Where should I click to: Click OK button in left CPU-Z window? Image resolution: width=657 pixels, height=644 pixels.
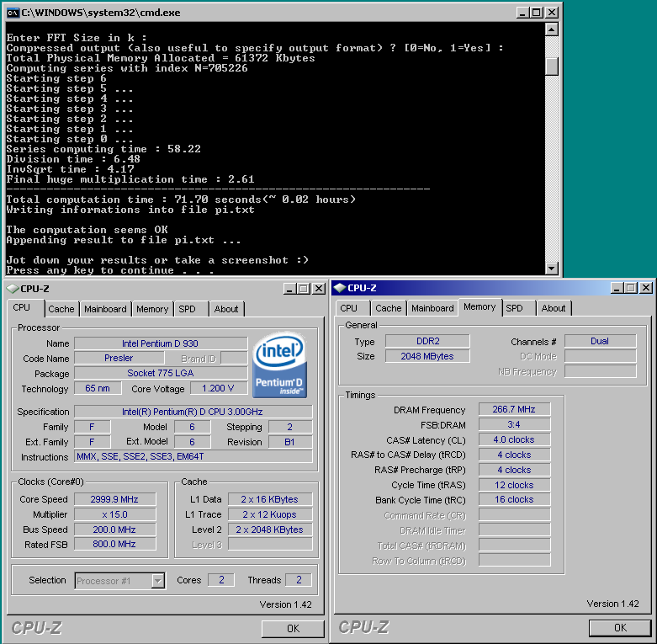[293, 629]
